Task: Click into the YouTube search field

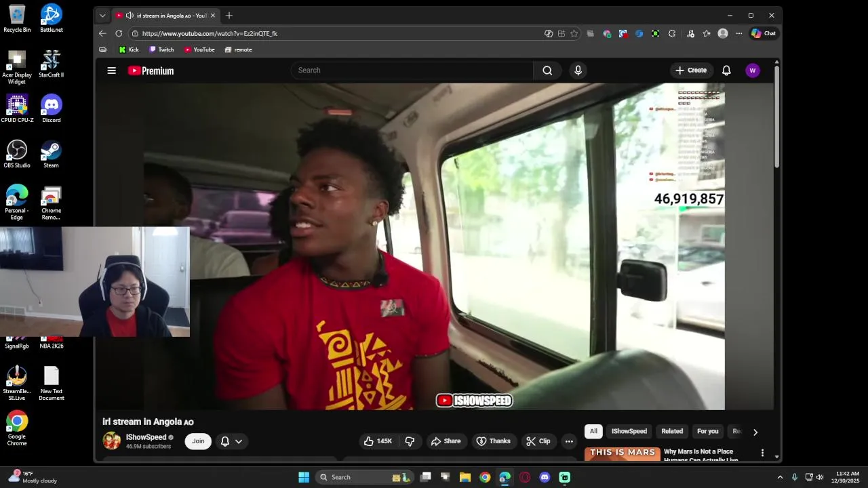Action: click(x=412, y=70)
